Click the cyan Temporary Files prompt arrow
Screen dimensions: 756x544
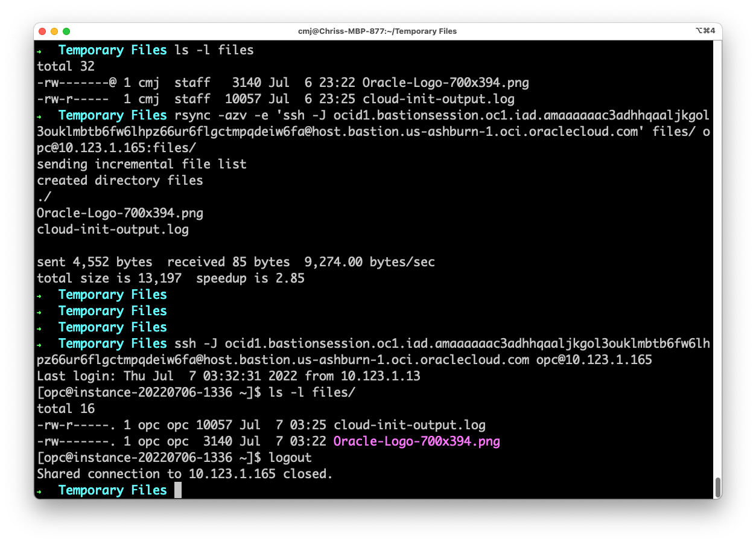click(41, 50)
